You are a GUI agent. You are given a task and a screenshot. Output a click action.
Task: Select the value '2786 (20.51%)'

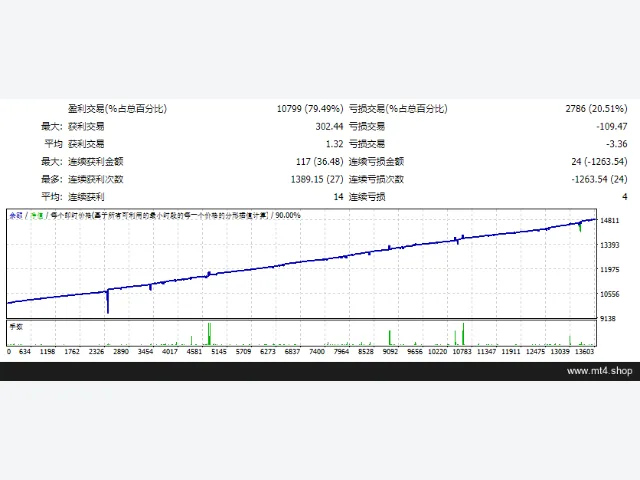pos(596,109)
